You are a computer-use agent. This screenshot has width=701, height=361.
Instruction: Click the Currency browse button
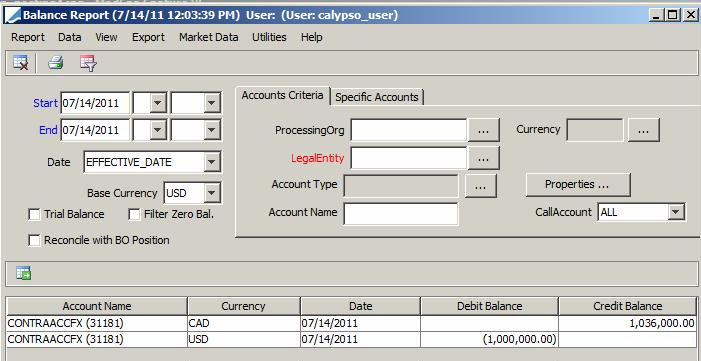[x=643, y=130]
